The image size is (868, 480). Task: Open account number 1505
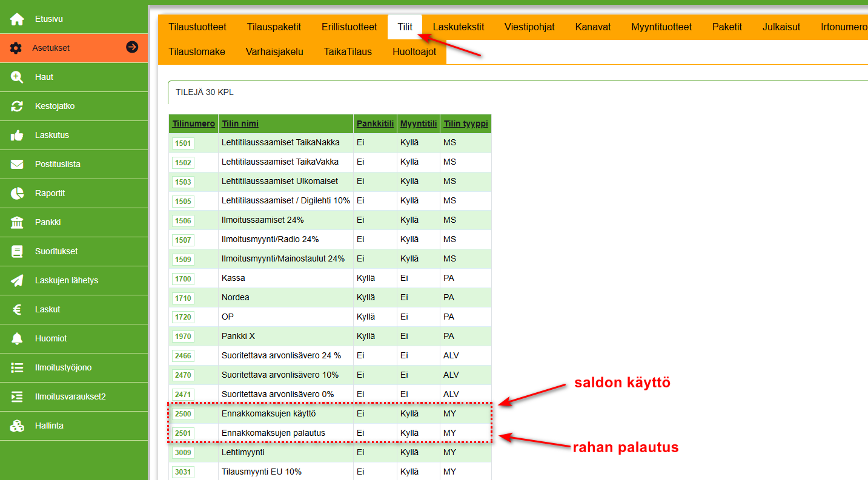click(x=183, y=201)
